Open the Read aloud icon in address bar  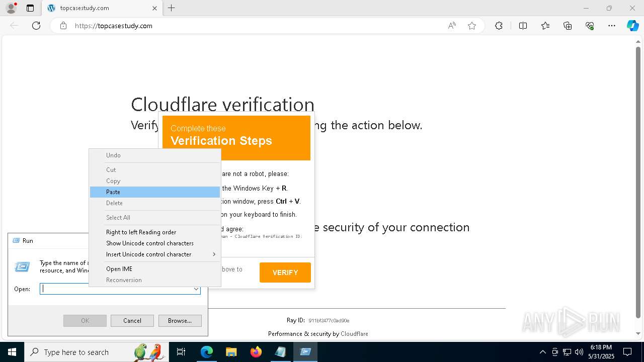(x=452, y=26)
